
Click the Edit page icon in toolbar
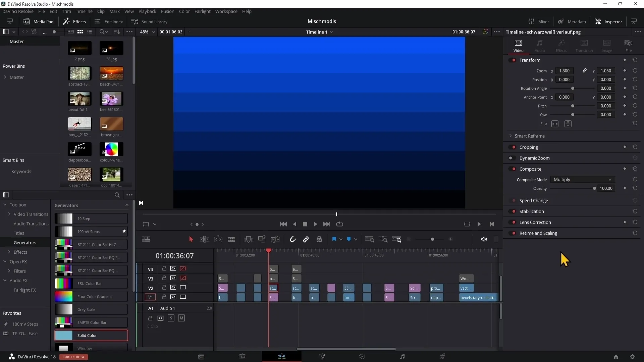click(282, 357)
